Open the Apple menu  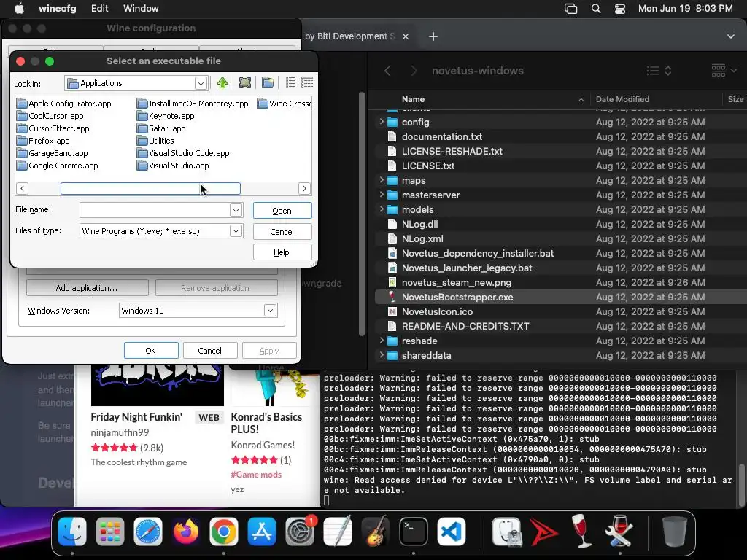tap(18, 9)
